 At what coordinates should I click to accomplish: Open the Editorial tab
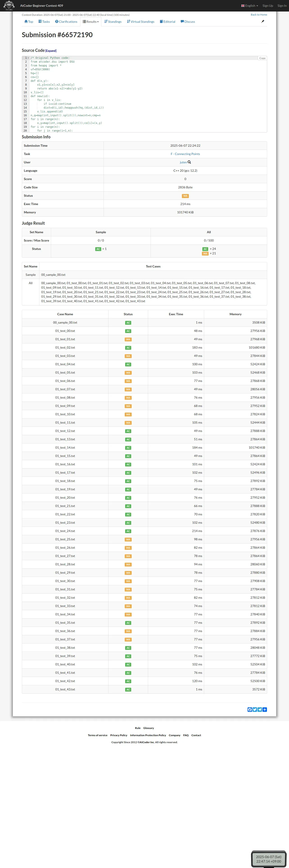tap(167, 22)
